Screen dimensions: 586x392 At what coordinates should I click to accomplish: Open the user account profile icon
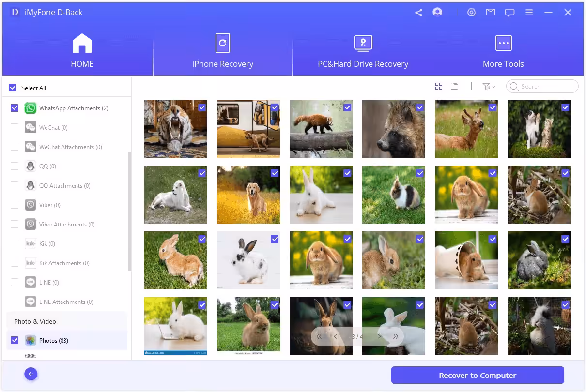[x=437, y=13]
